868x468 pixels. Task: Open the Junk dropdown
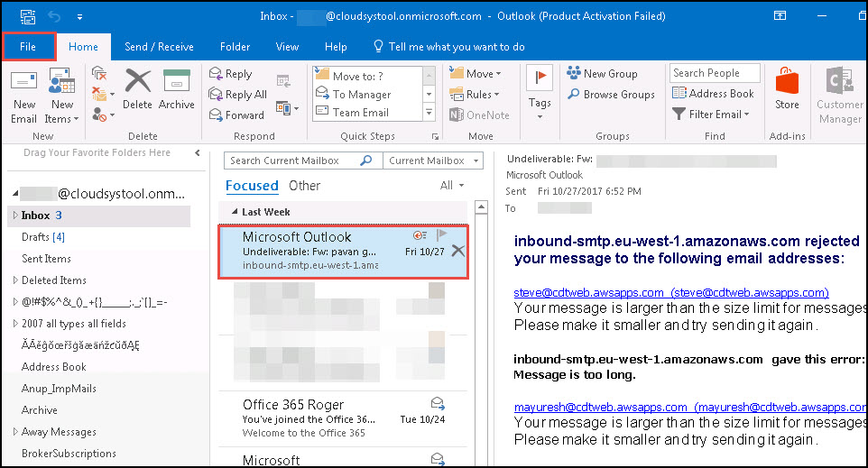[x=103, y=115]
